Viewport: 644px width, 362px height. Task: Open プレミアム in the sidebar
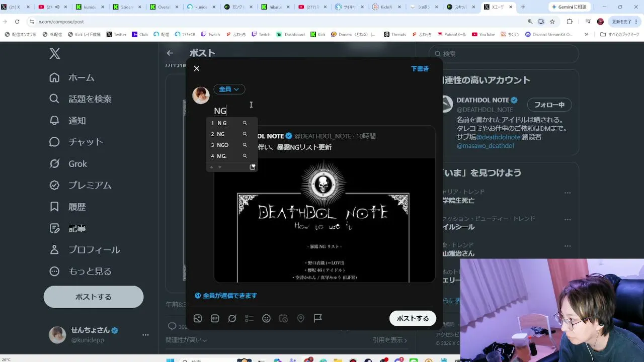point(80,185)
